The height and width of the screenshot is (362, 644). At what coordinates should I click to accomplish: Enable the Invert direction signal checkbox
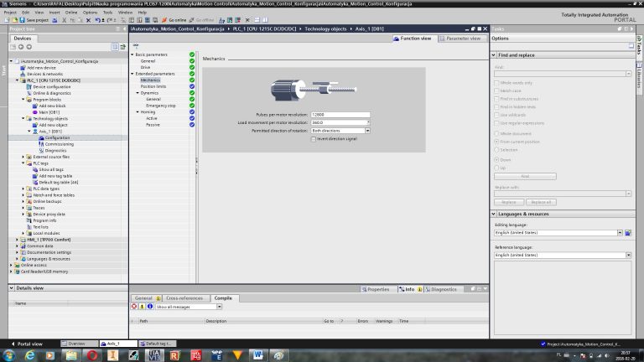pos(314,138)
